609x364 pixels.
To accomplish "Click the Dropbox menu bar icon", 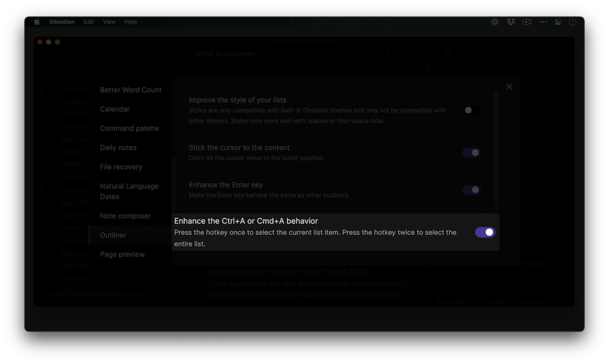I will [511, 22].
